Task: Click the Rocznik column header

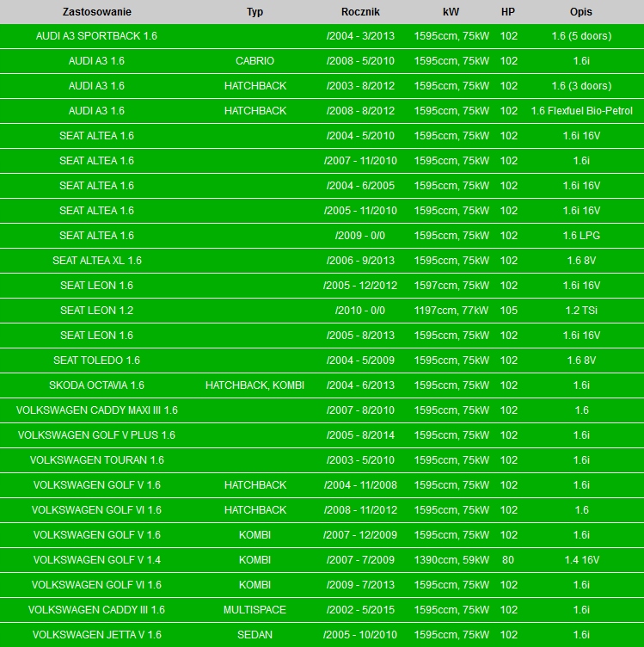Action: 360,12
